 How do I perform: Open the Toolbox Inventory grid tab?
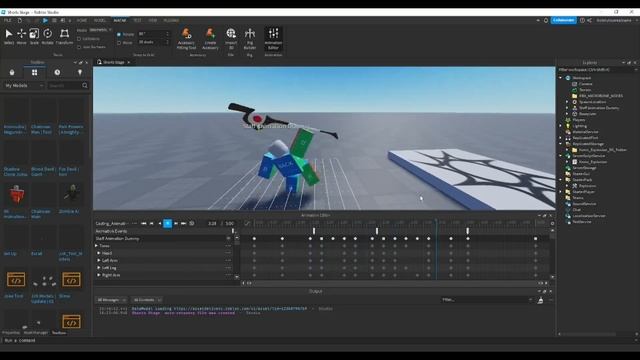pyautogui.click(x=35, y=72)
